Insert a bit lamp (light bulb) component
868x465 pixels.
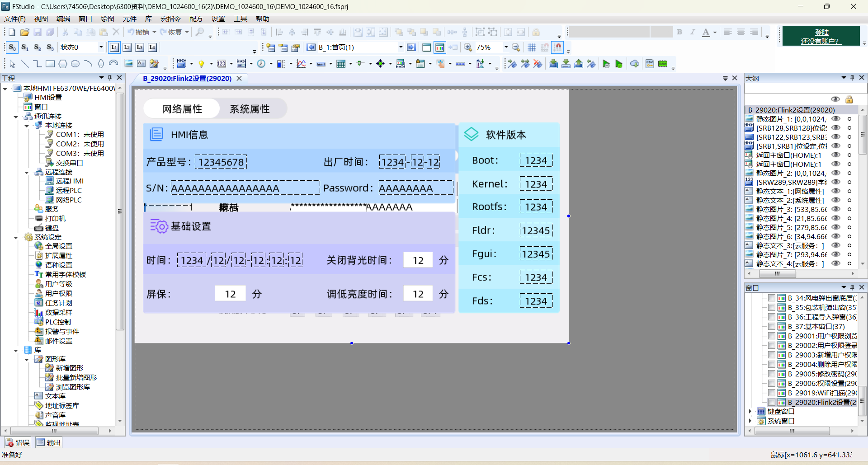pyautogui.click(x=201, y=64)
